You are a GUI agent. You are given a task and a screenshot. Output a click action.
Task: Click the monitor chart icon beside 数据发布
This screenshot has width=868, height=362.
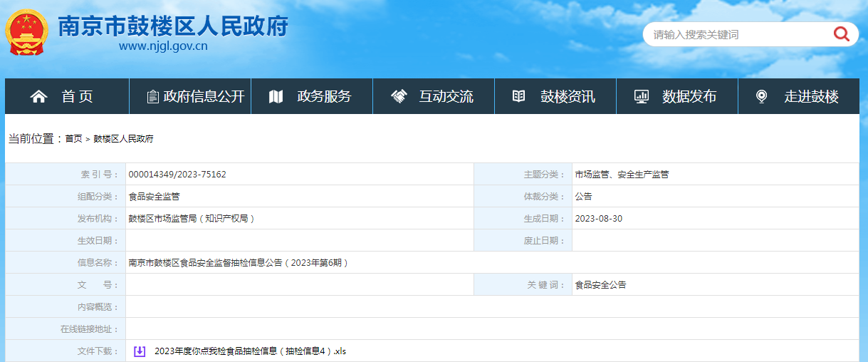click(x=642, y=96)
